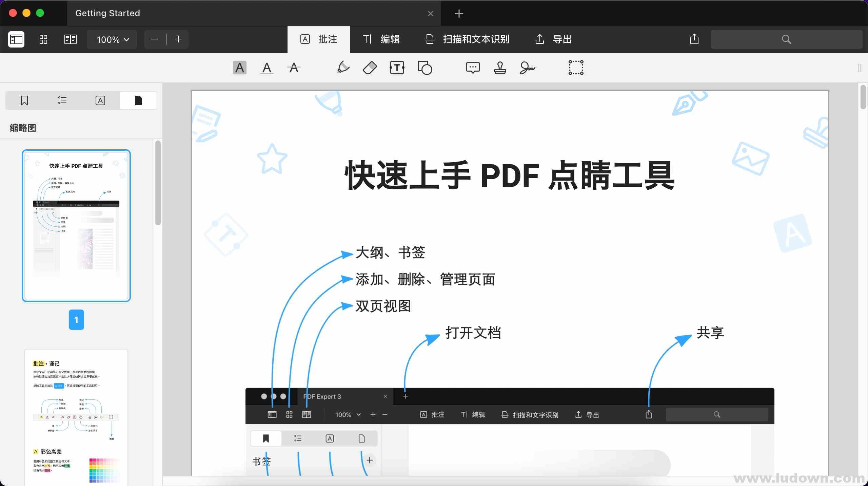Click the page number 1 badge
Viewport: 868px width, 486px height.
coord(76,320)
